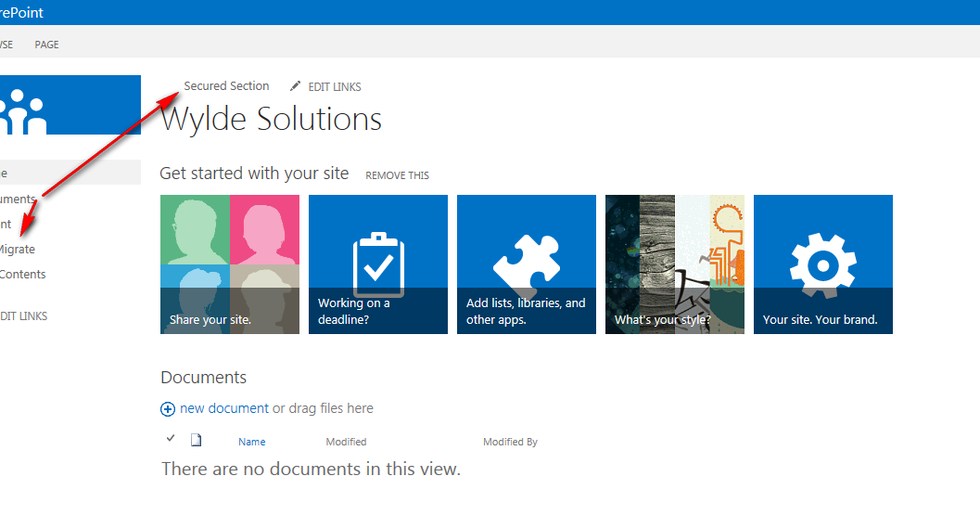Click the Get started with your site heading

[x=254, y=174]
